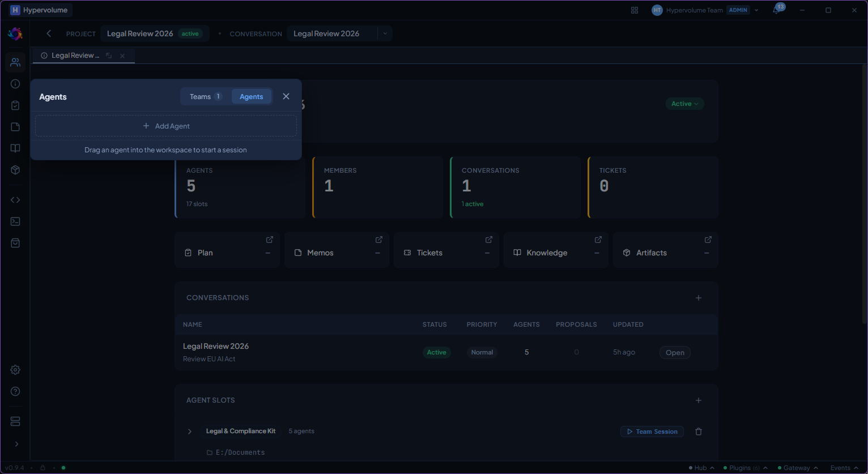
Task: Expand the Legal & Compliance Kit row
Action: coord(190,432)
